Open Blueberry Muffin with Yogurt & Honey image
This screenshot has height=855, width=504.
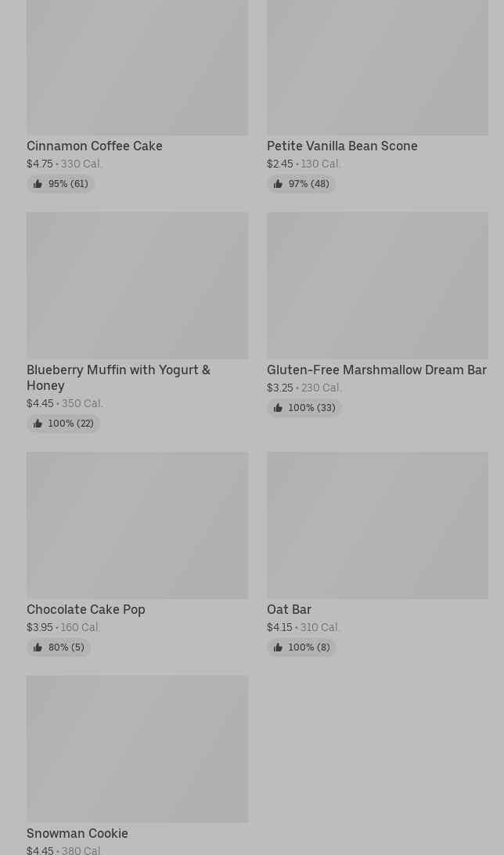pos(137,285)
